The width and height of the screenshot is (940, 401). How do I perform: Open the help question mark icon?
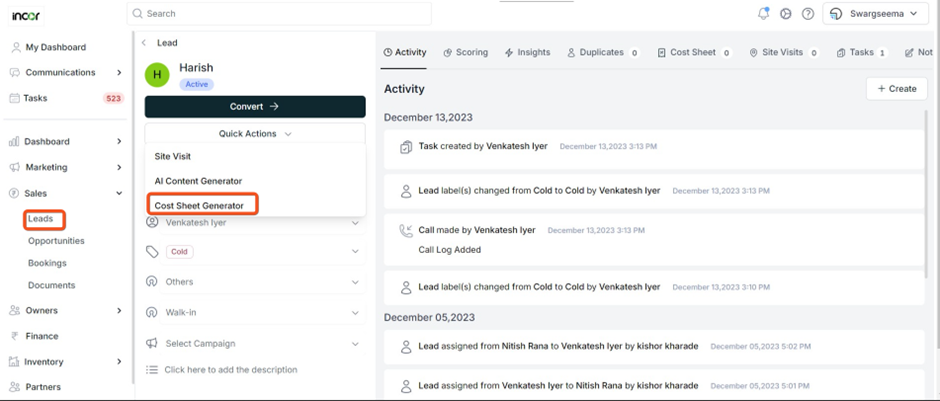808,14
